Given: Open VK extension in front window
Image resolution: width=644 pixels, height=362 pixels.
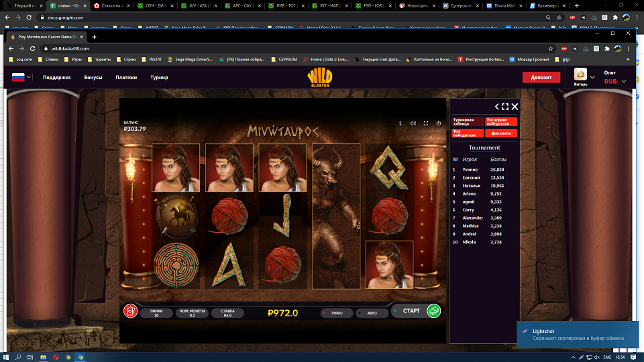Looking at the screenshot, I should tap(575, 48).
